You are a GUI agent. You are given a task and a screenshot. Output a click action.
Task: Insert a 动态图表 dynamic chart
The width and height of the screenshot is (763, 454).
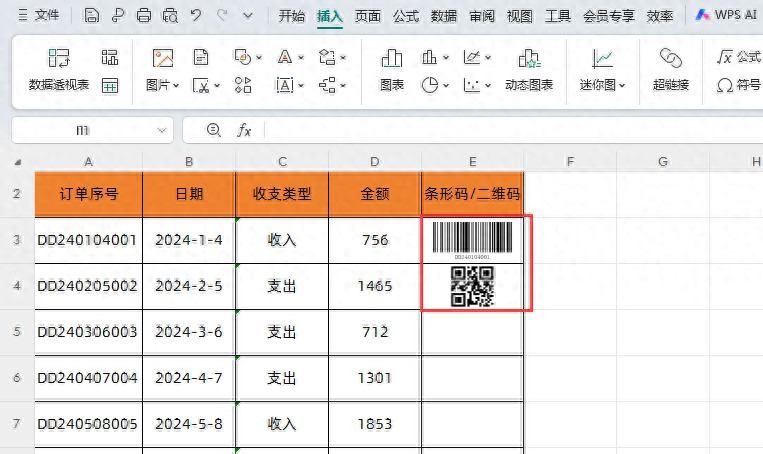coord(529,71)
